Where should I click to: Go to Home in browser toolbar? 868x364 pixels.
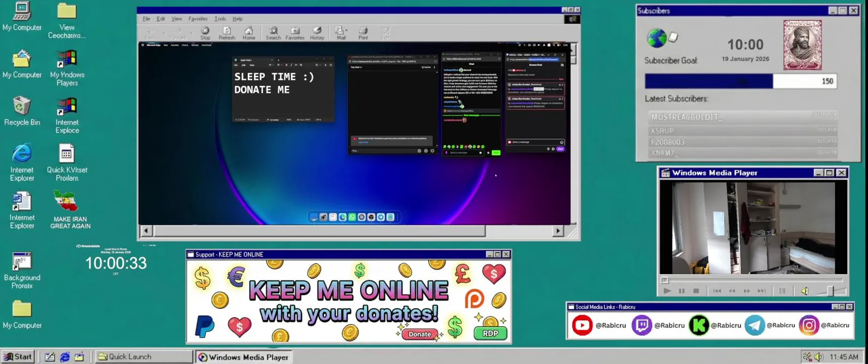coord(248,33)
